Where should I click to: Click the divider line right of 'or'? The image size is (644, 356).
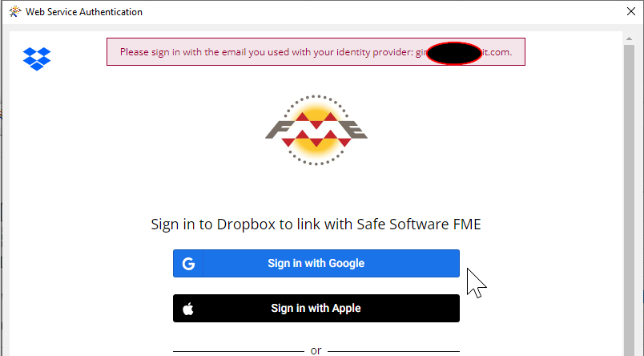pos(393,351)
